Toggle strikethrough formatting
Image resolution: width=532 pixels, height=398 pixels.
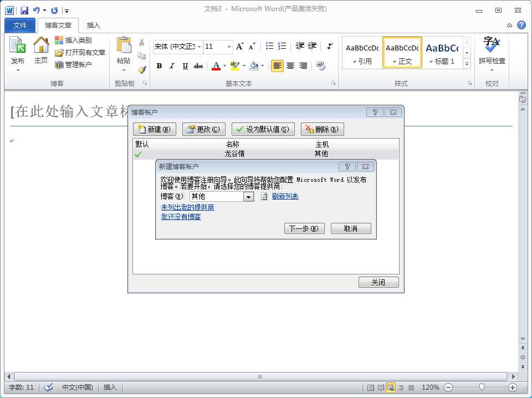point(198,66)
